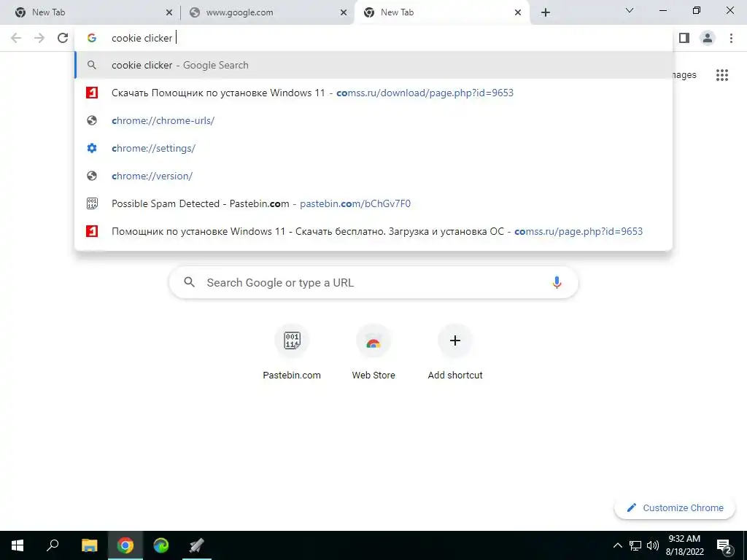
Task: Close the first New Tab
Action: tap(169, 13)
